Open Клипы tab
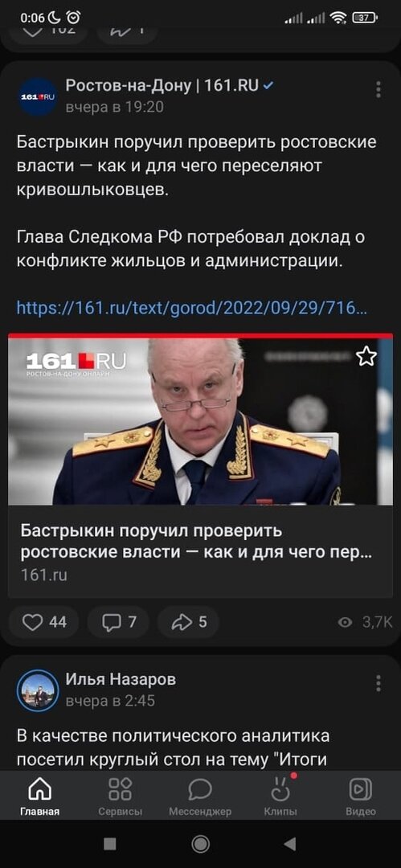 280,796
